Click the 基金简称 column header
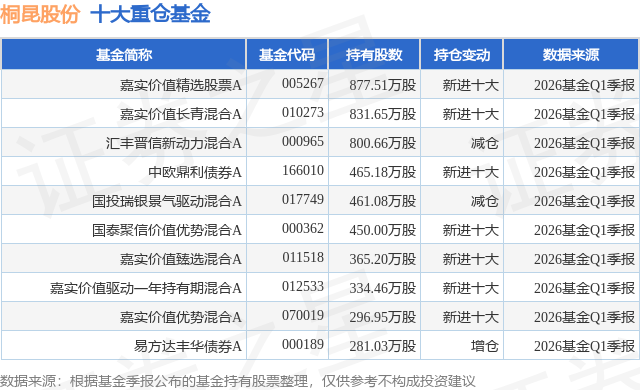Screen dimensions: 640x390 (124, 54)
